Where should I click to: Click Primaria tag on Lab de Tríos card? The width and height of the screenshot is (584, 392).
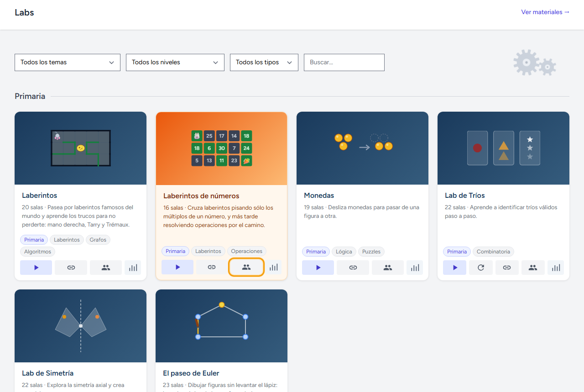click(457, 252)
